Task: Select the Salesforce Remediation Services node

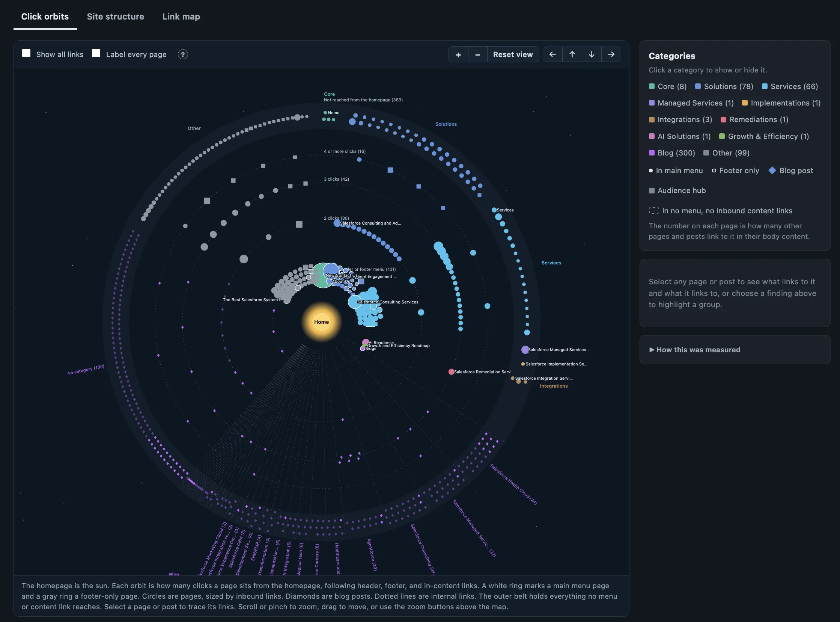Action: [x=451, y=371]
